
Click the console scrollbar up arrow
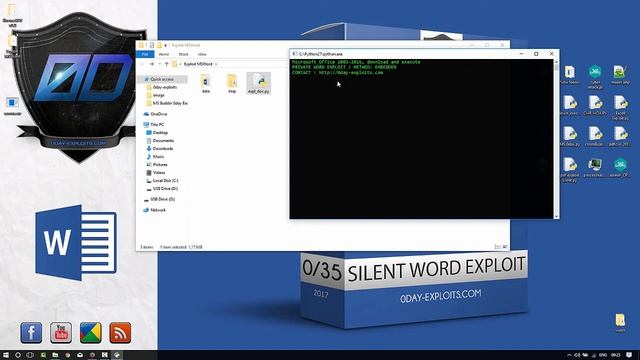(556, 62)
